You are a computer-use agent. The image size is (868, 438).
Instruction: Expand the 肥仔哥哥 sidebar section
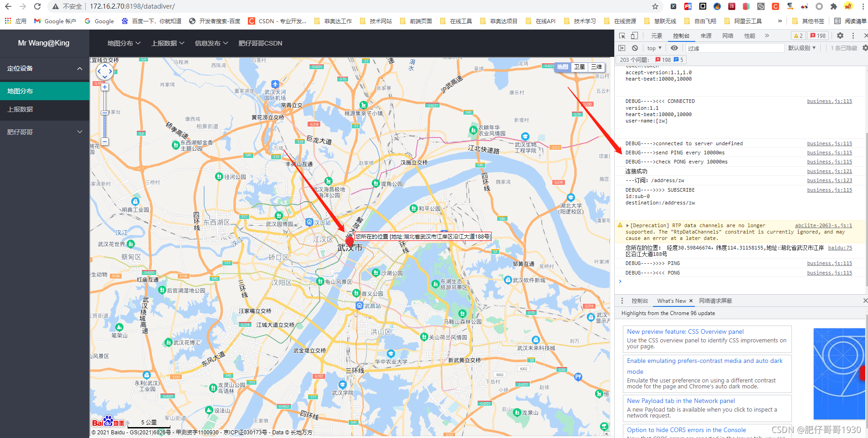45,132
